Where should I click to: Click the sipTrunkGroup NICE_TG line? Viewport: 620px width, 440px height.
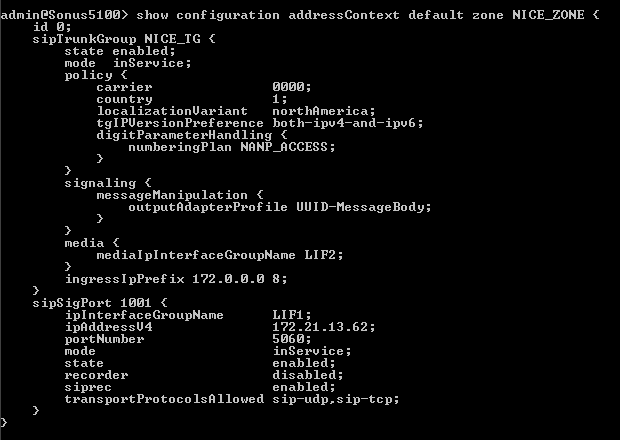124,39
